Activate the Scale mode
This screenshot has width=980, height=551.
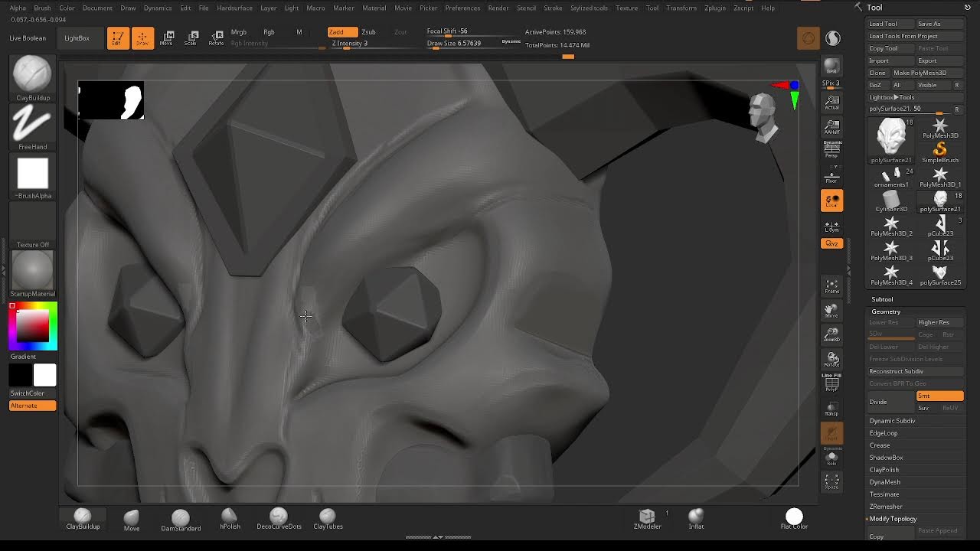click(191, 37)
